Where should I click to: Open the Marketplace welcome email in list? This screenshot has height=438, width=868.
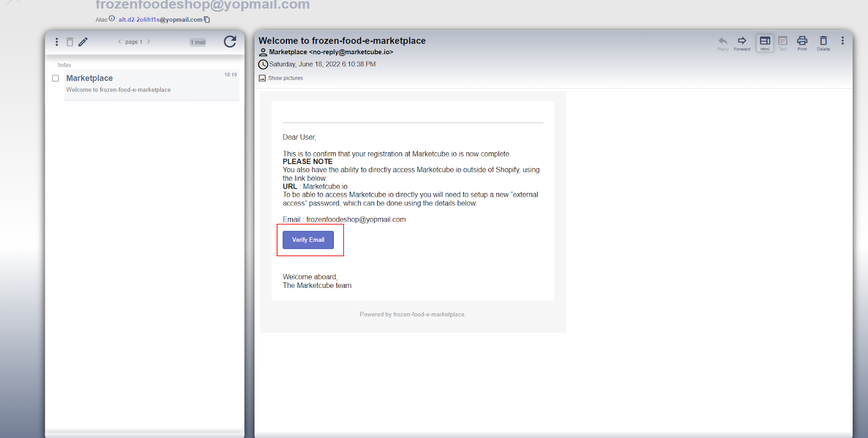[x=151, y=85]
